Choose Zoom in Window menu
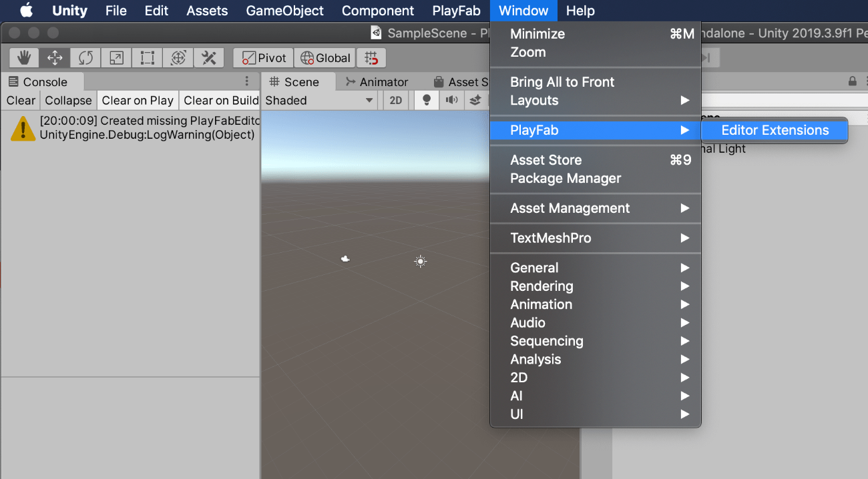This screenshot has height=479, width=868. (x=596, y=52)
